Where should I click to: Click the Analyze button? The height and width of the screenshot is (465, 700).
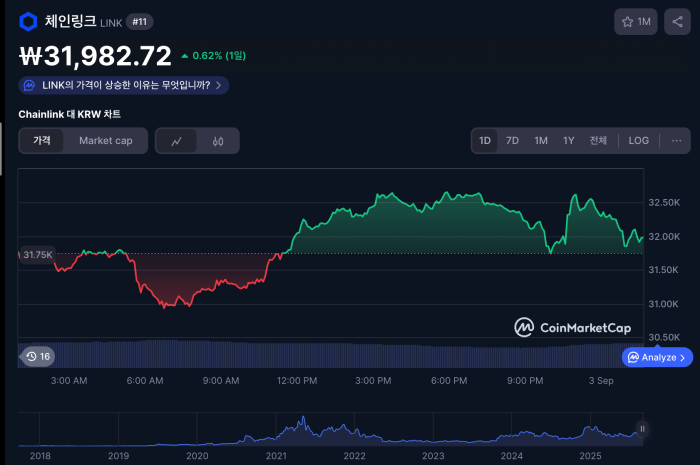pos(657,357)
